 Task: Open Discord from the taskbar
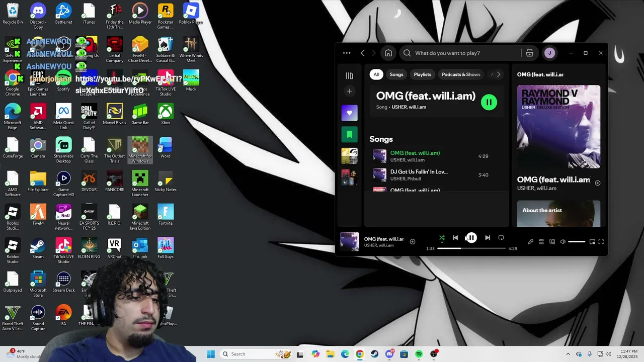click(389, 354)
